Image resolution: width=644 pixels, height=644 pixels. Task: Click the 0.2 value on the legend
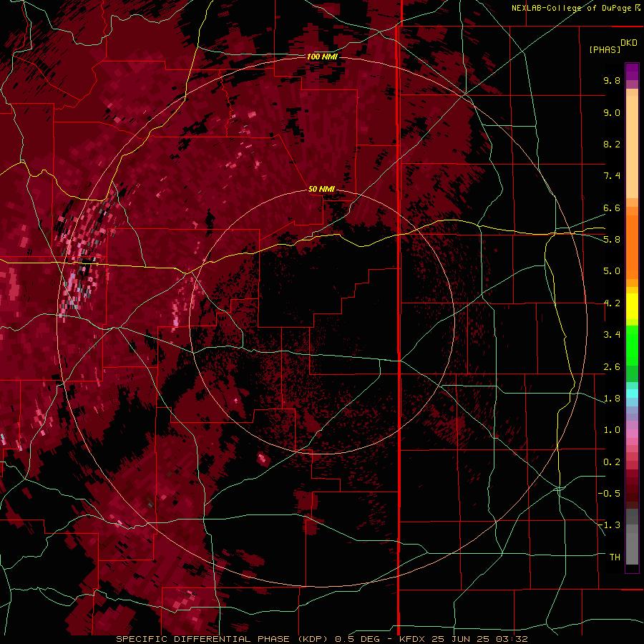tap(612, 462)
